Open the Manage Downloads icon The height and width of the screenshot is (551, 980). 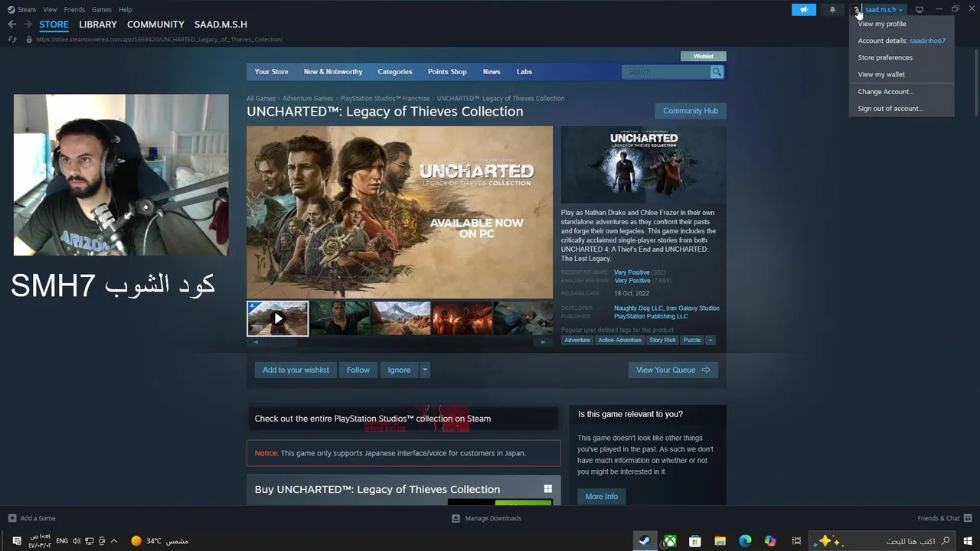click(x=456, y=518)
